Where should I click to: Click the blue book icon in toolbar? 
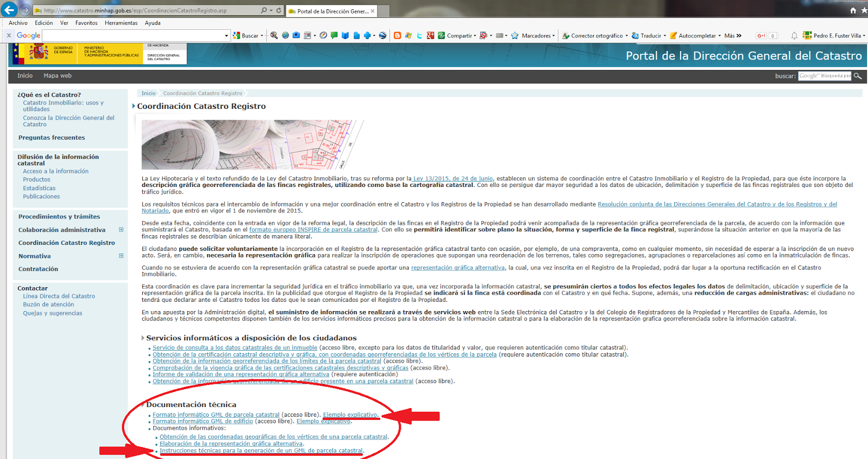(345, 35)
